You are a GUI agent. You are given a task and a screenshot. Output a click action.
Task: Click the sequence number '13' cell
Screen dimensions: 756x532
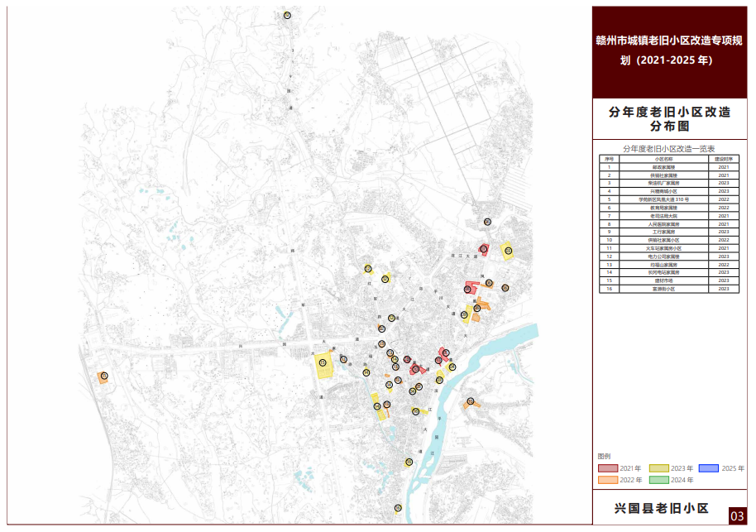609,265
